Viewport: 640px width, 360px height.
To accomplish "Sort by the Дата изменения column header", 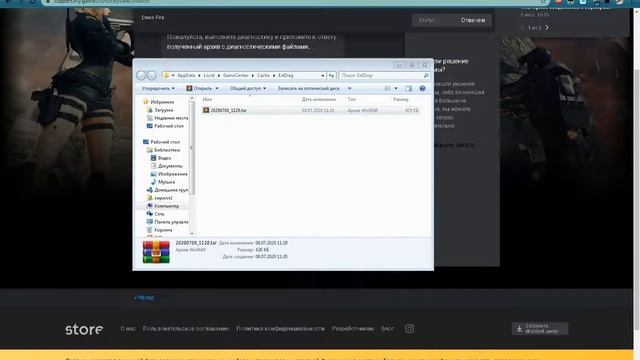I will (319, 100).
